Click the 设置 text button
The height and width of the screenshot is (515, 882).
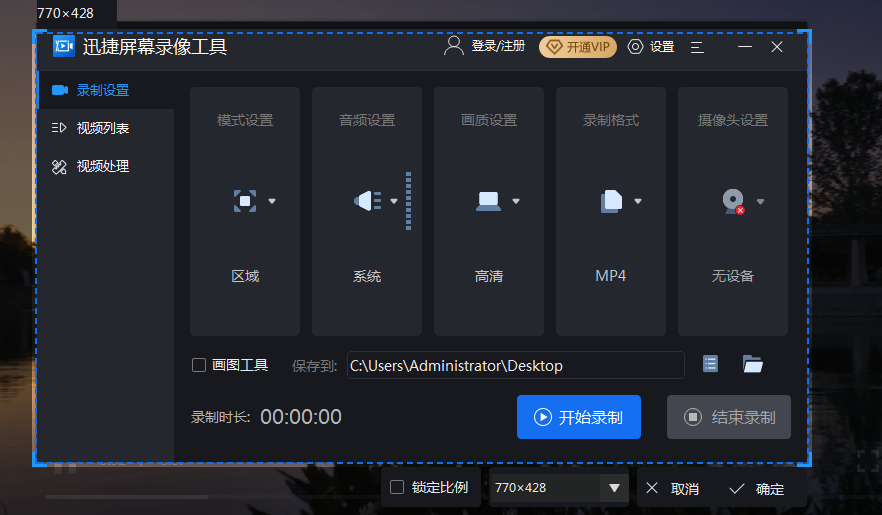pyautogui.click(x=662, y=47)
